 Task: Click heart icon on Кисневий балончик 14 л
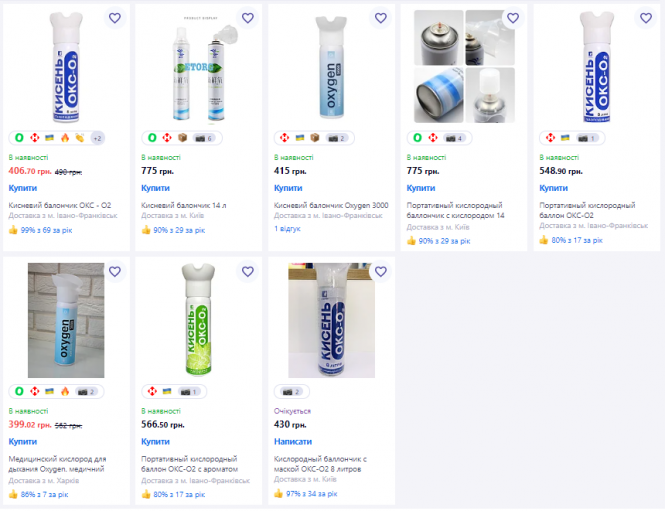(247, 18)
